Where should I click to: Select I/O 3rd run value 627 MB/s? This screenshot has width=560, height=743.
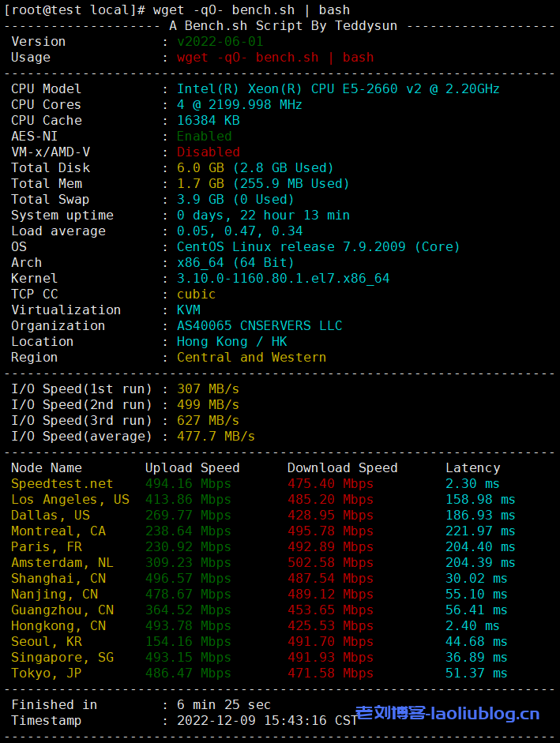(x=209, y=421)
